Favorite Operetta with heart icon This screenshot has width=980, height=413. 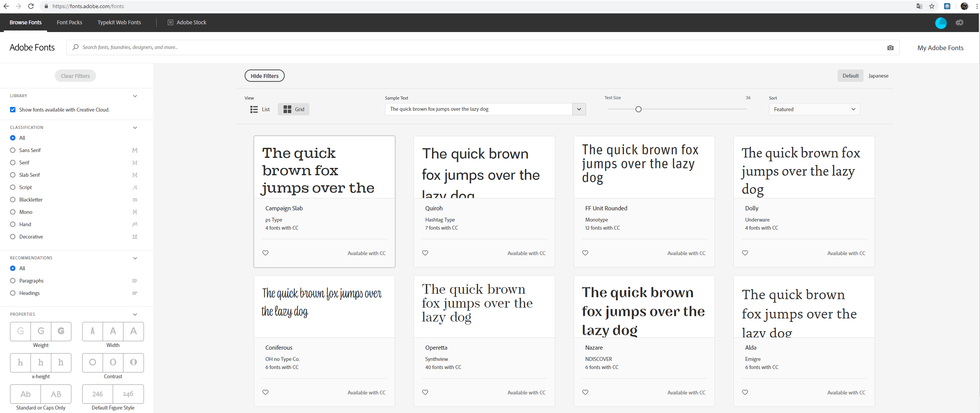tap(425, 392)
